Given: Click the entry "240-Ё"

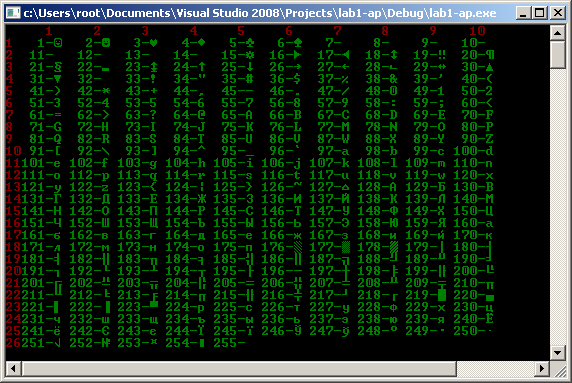Looking at the screenshot, I should [473, 319].
